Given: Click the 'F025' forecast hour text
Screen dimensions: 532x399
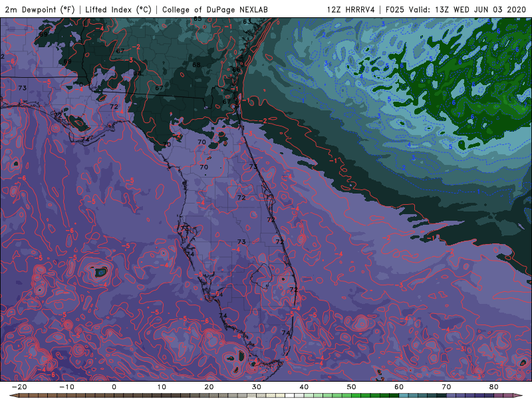Looking at the screenshot, I should [x=395, y=9].
